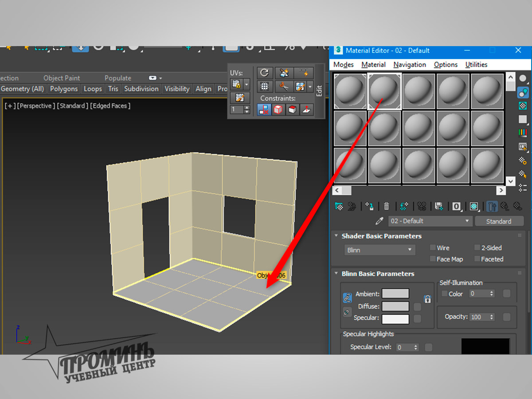Click the Get Material icon
The image size is (532, 399).
pyautogui.click(x=339, y=206)
